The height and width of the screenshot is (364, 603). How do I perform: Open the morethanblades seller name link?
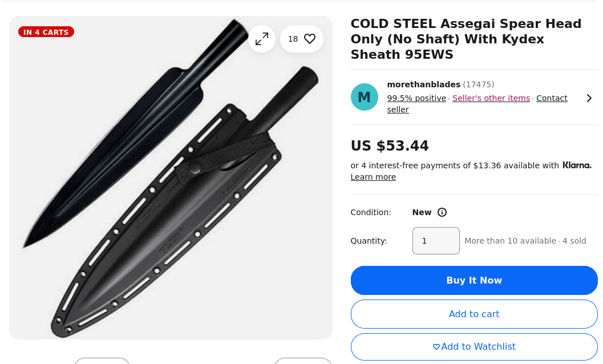click(424, 84)
